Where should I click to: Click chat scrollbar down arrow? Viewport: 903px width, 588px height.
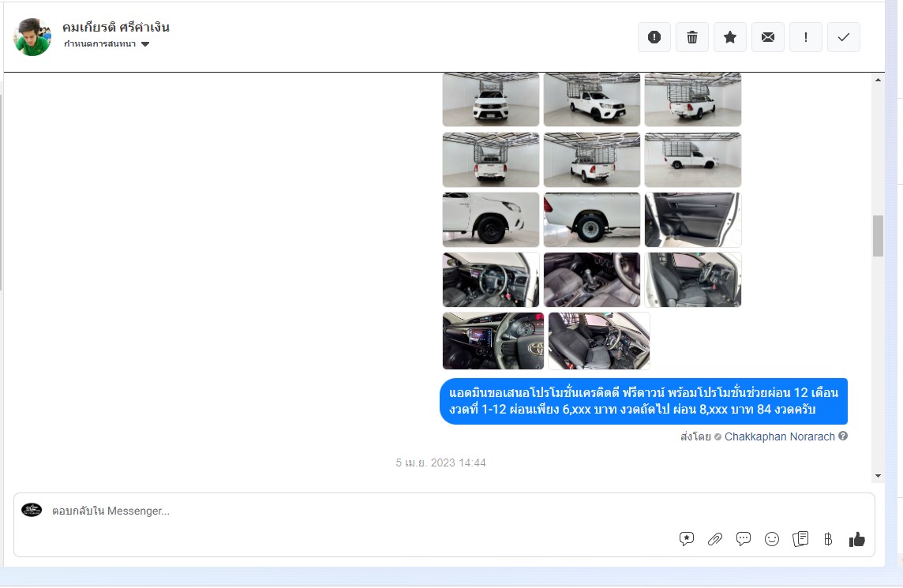click(878, 476)
